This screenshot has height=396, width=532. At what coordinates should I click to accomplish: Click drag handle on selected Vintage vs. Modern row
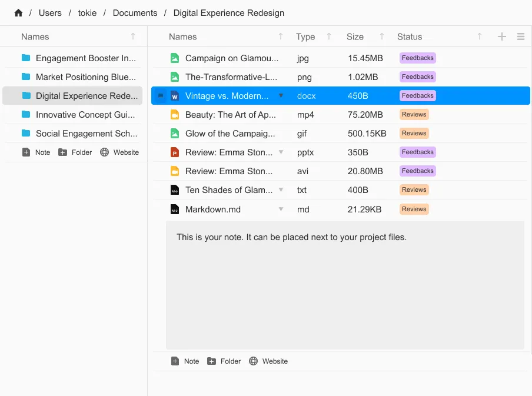pos(161,96)
